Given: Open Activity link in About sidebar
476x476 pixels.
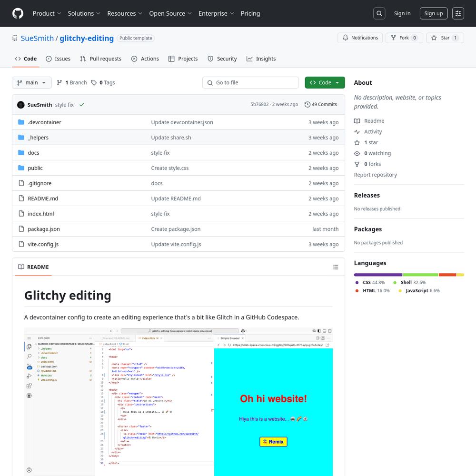Looking at the screenshot, I should point(368,132).
